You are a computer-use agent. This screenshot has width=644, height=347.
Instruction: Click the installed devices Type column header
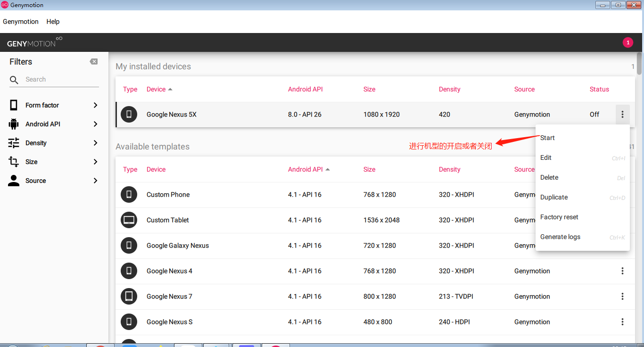130,89
